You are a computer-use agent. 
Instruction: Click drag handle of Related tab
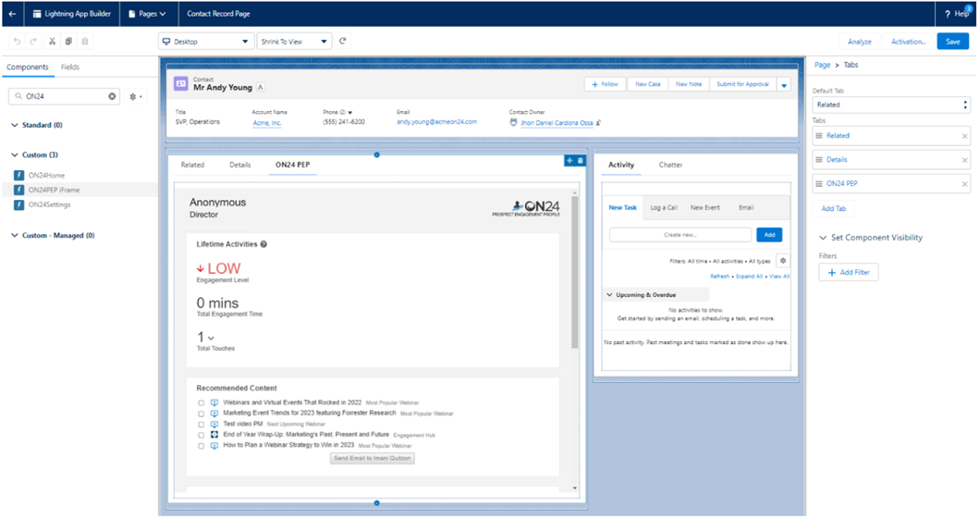819,136
